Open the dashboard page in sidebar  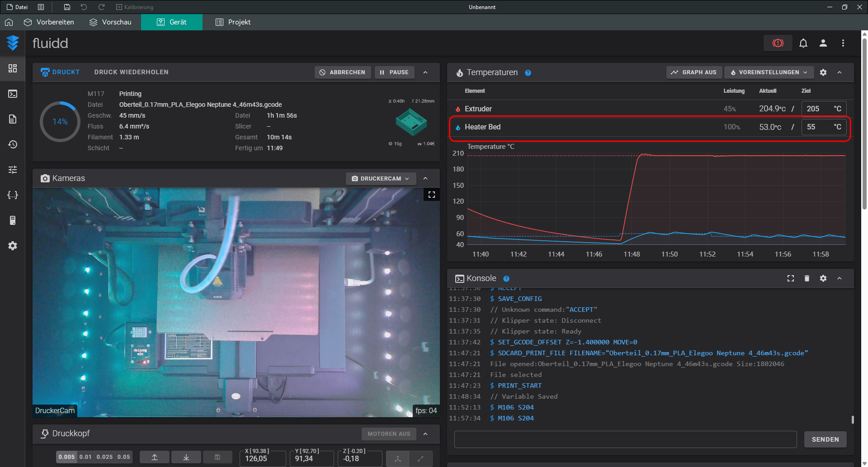13,68
